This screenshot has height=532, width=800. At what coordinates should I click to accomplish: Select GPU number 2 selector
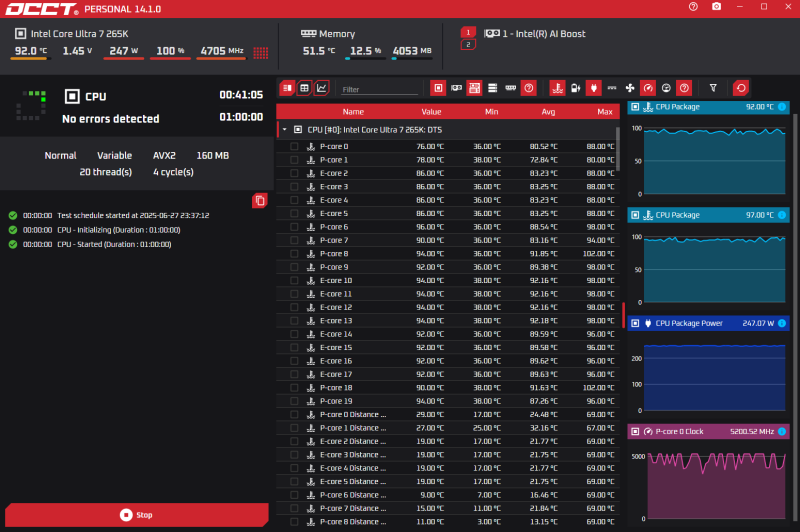click(x=467, y=45)
